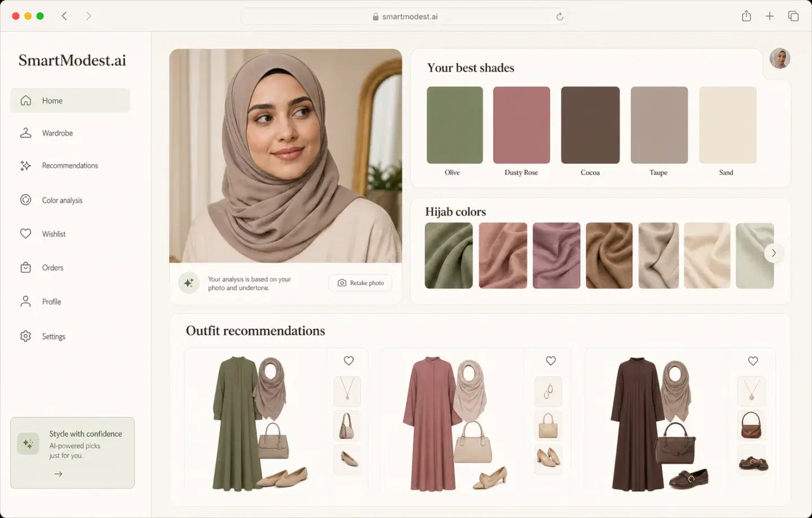Favorite the cocoa brown outfit with heart
The image size is (812, 518).
click(x=753, y=361)
